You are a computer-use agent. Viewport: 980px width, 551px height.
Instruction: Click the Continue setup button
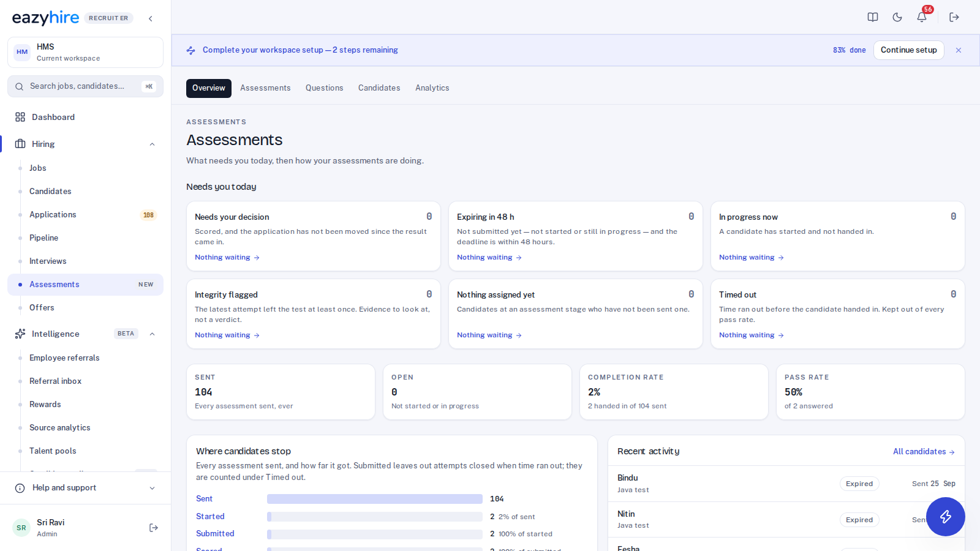(x=909, y=50)
